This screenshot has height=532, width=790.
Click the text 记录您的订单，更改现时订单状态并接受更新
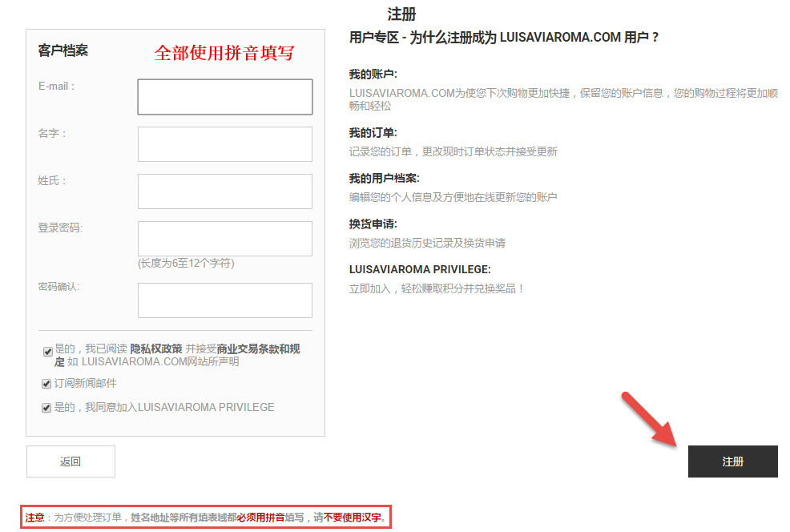[x=453, y=151]
